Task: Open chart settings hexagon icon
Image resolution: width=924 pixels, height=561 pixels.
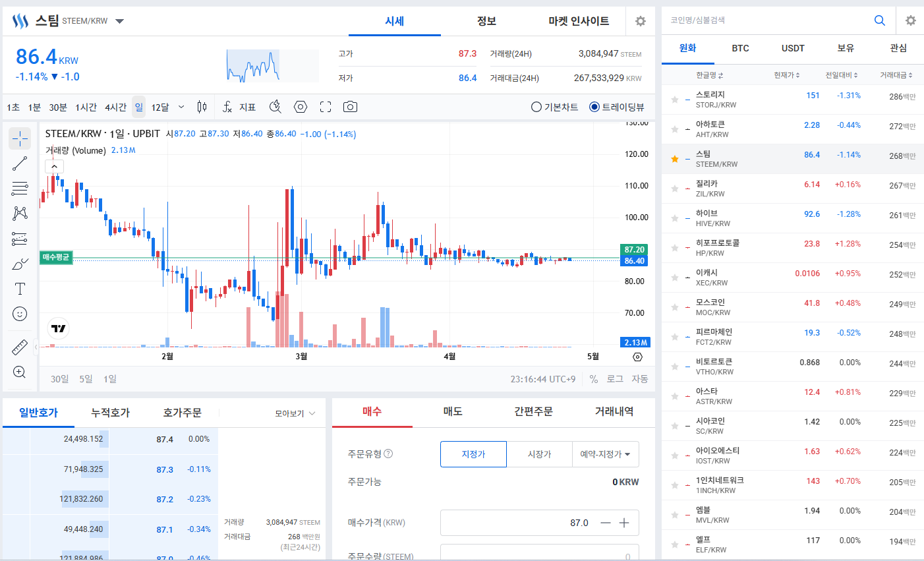Action: (x=301, y=107)
